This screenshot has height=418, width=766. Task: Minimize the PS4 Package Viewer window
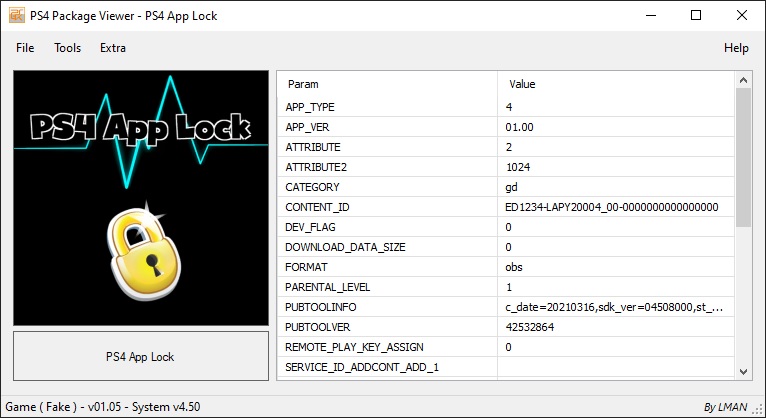(651, 16)
